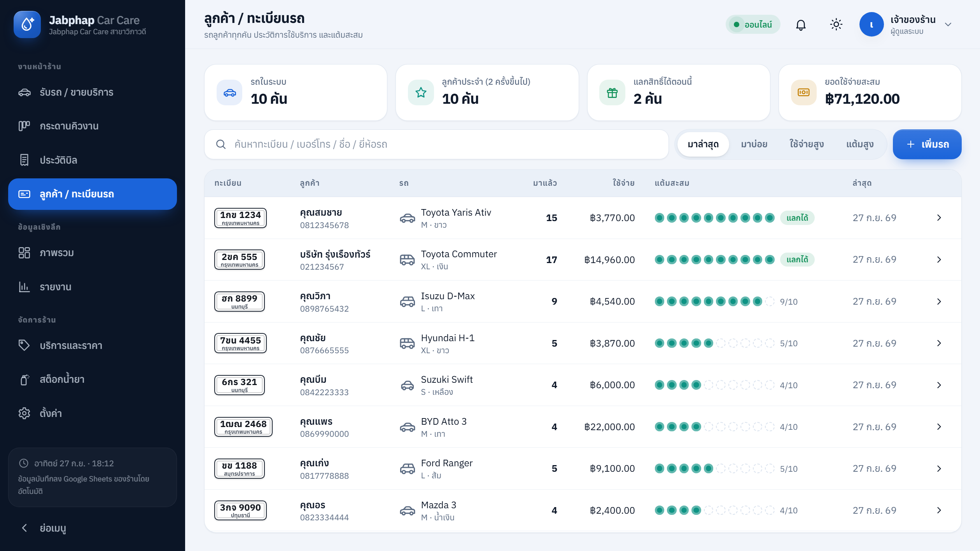The height and width of the screenshot is (551, 980).
Task: Switch to the ใช้จ่ายสูง sort tab
Action: click(x=807, y=145)
